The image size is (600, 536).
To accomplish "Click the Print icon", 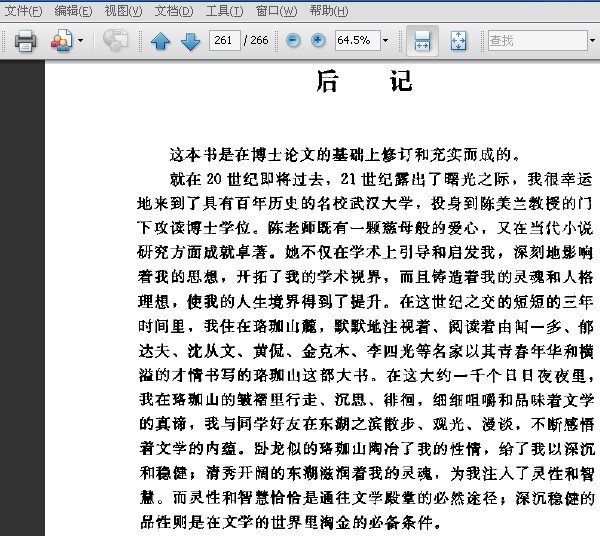I will click(26, 40).
